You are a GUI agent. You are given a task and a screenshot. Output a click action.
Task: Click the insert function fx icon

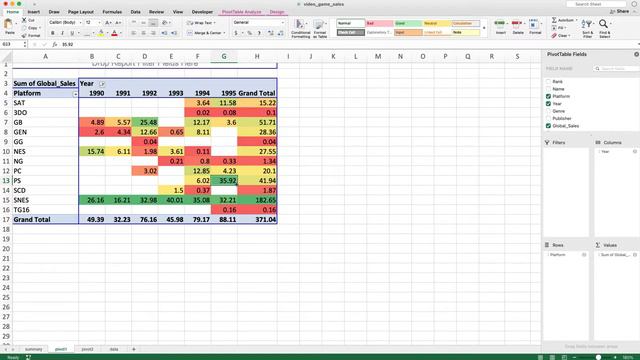click(55, 44)
